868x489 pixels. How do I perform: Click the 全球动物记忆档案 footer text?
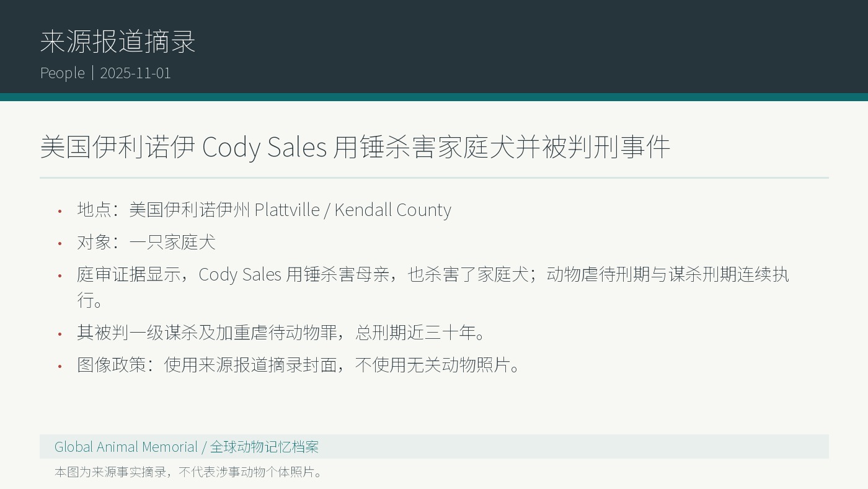(264, 447)
